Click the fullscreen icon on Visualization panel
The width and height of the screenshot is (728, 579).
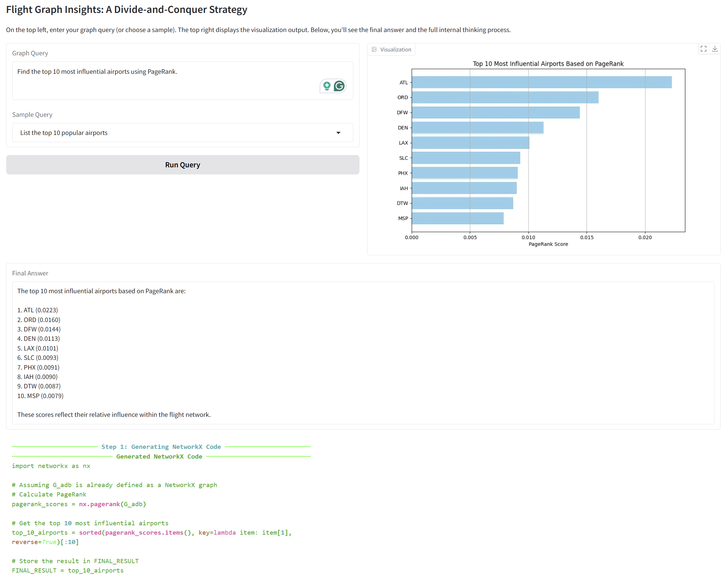703,49
